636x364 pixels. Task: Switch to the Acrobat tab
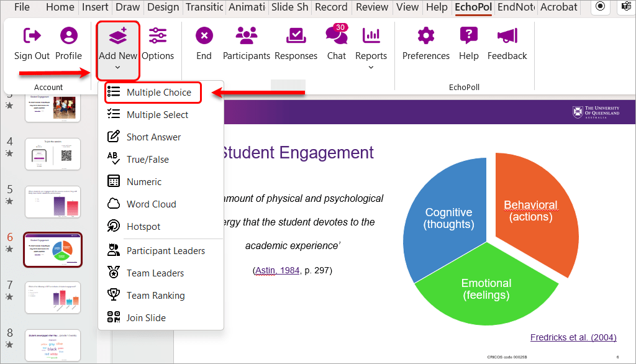click(x=558, y=7)
